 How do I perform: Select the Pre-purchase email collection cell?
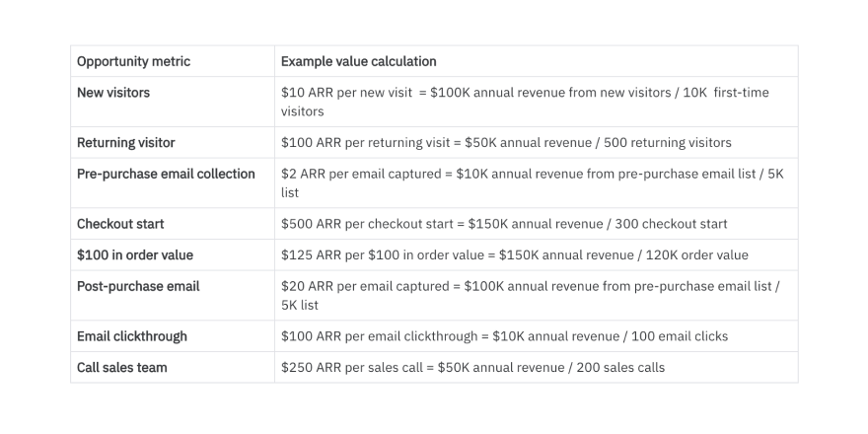click(166, 174)
